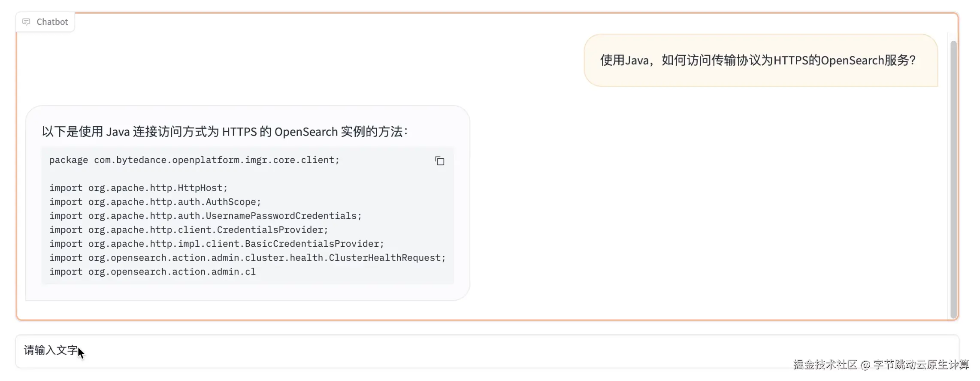Click the BasicCredentialsProvider import line
980x381 pixels.
click(216, 244)
